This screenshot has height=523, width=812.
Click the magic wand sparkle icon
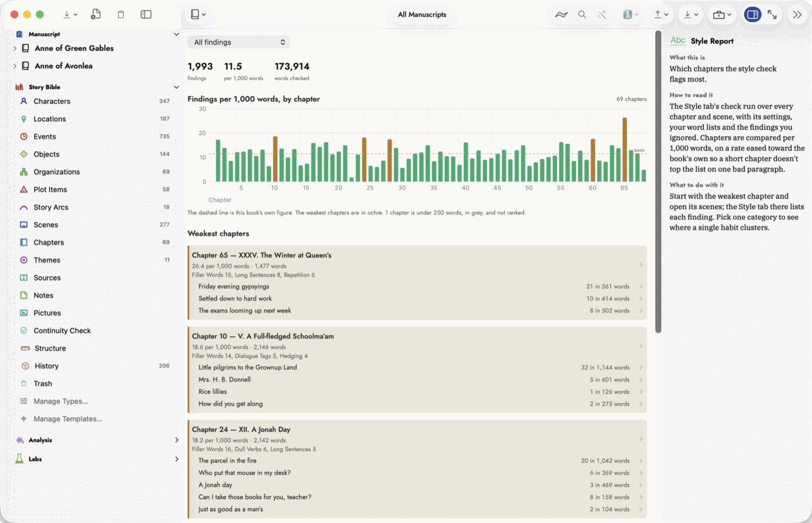point(602,15)
